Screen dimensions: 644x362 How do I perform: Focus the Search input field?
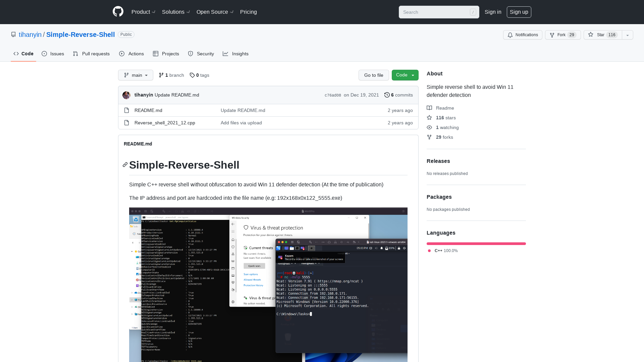coord(439,12)
